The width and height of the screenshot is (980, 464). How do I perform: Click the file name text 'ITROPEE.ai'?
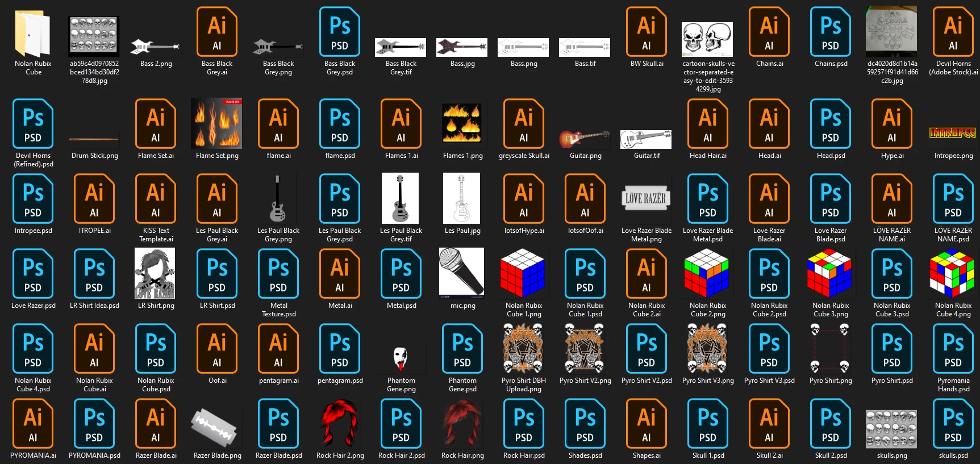(95, 231)
